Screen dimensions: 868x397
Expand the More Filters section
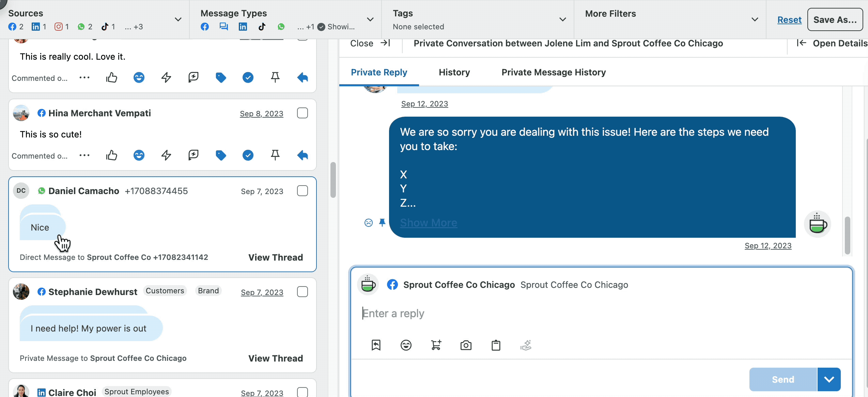(755, 19)
